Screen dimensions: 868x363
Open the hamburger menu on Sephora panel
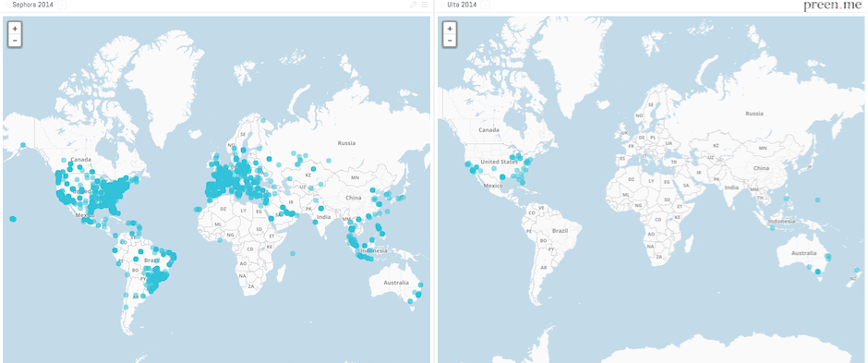[x=425, y=5]
